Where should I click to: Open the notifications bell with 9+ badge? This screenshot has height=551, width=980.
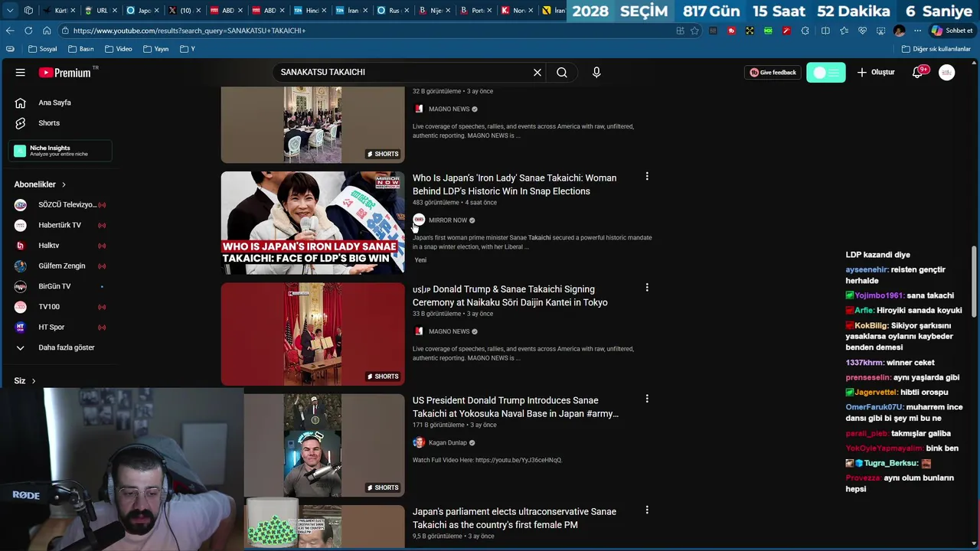coord(918,72)
